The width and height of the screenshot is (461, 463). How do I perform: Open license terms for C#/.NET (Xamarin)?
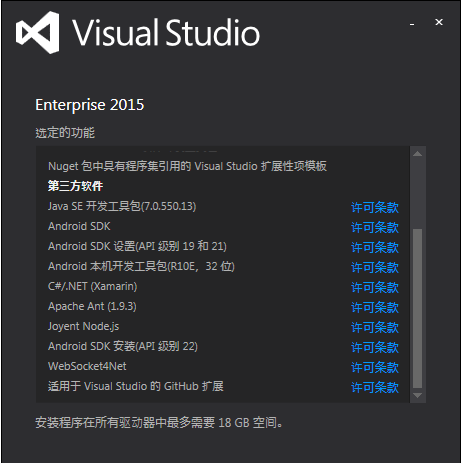point(375,287)
